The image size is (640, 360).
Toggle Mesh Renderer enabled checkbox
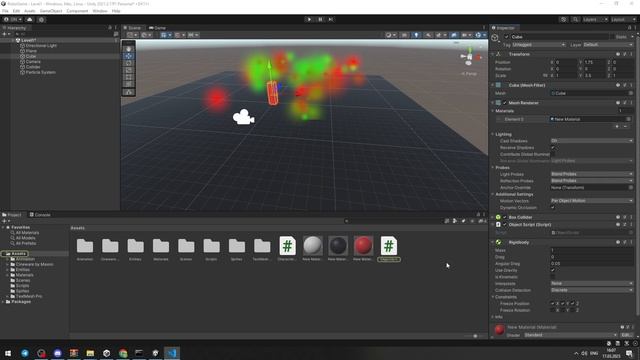point(505,103)
